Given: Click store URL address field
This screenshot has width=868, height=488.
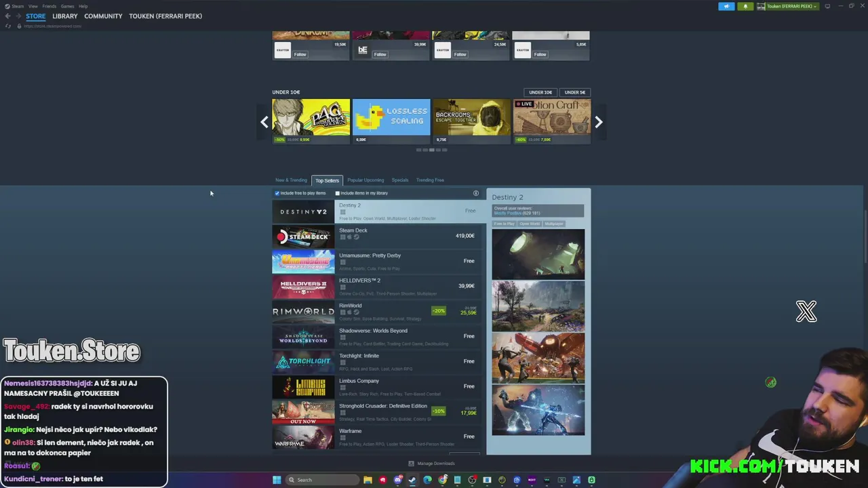Looking at the screenshot, I should (x=53, y=26).
